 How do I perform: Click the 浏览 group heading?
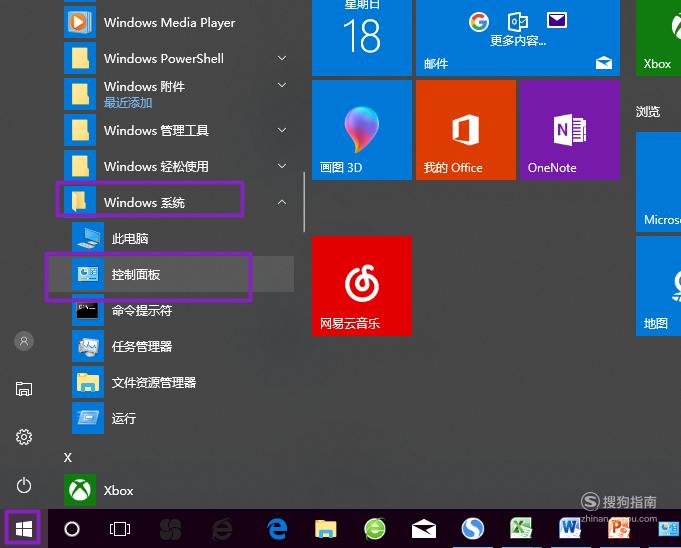(x=648, y=112)
